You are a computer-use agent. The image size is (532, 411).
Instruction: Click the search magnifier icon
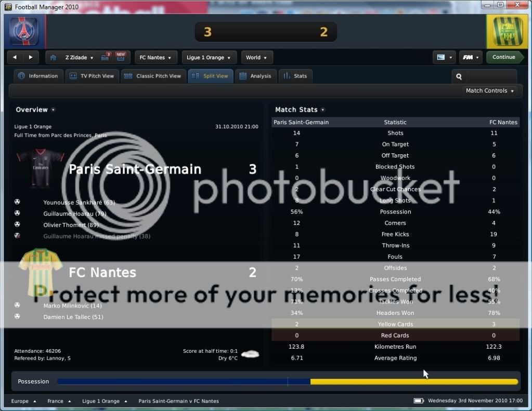pyautogui.click(x=459, y=76)
